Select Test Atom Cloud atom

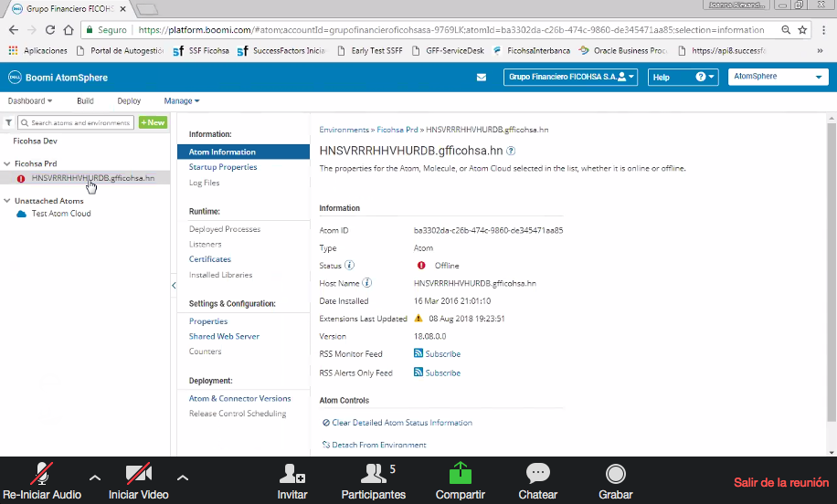tap(61, 214)
